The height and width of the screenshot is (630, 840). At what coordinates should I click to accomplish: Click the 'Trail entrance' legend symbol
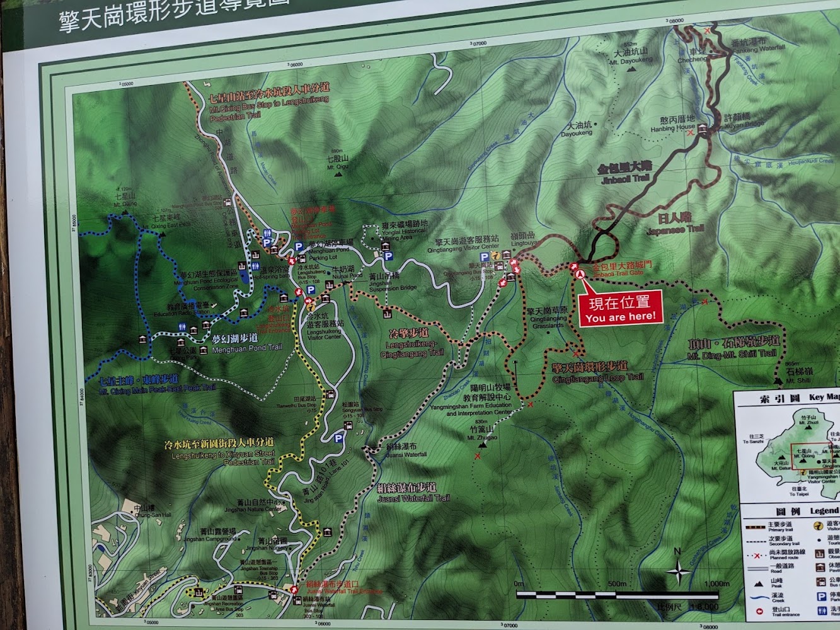point(759,612)
